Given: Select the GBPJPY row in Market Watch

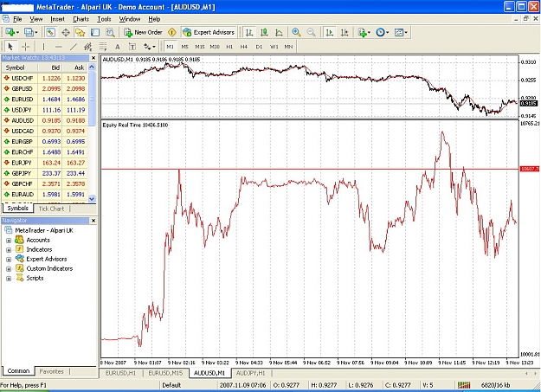Looking at the screenshot, I should pos(44,173).
